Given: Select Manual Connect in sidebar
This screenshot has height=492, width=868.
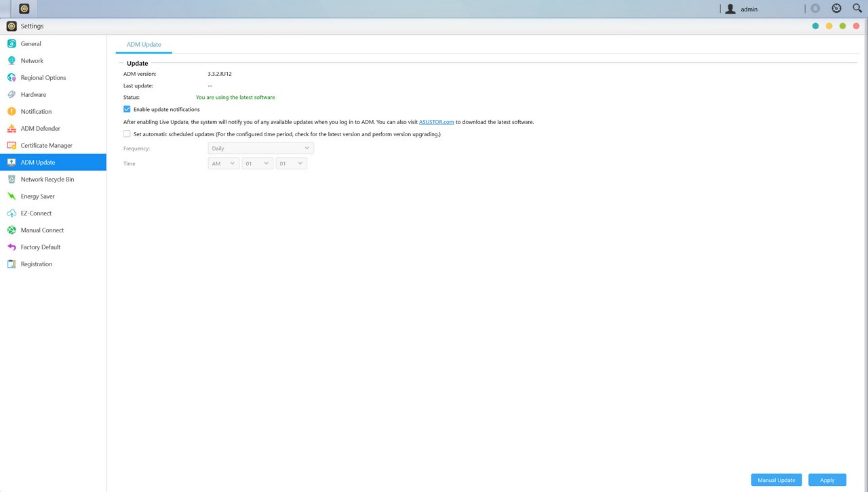Looking at the screenshot, I should (x=53, y=230).
